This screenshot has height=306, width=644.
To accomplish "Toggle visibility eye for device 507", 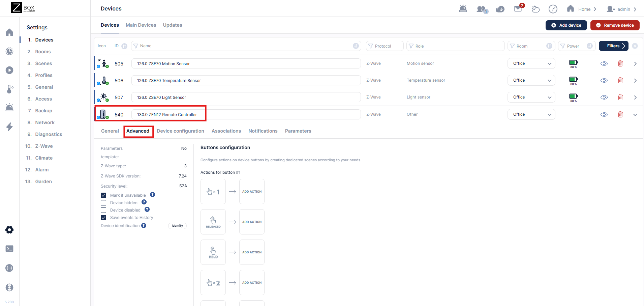I will click(604, 97).
